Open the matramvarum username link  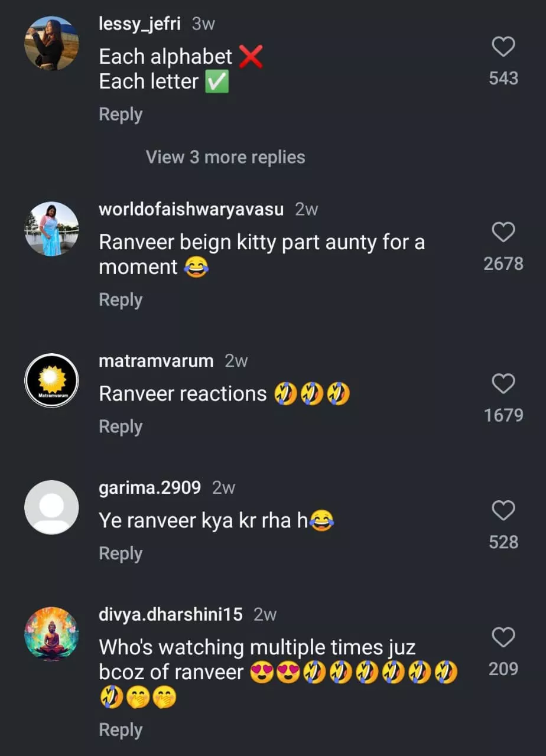[x=156, y=361]
